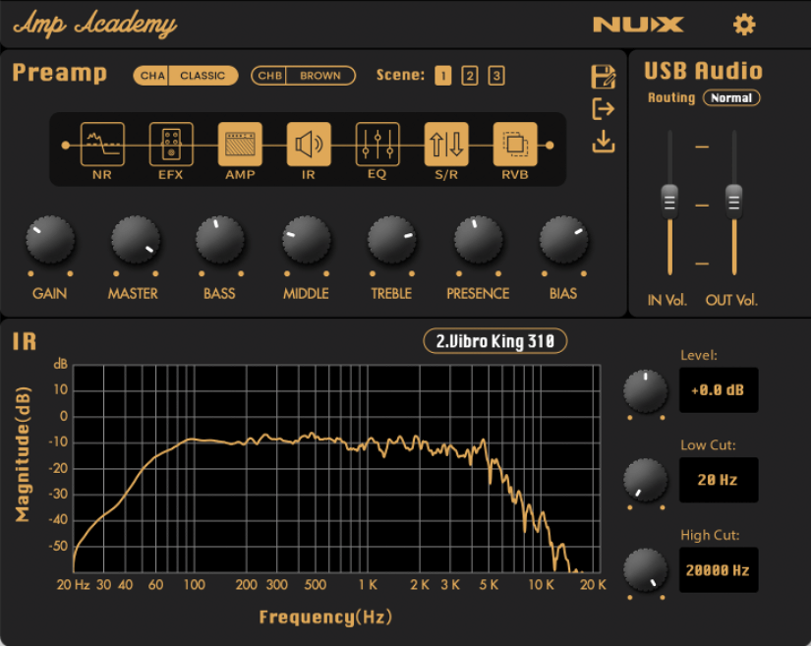Select the NR noise reduction block
The image size is (812, 647).
[x=102, y=145]
